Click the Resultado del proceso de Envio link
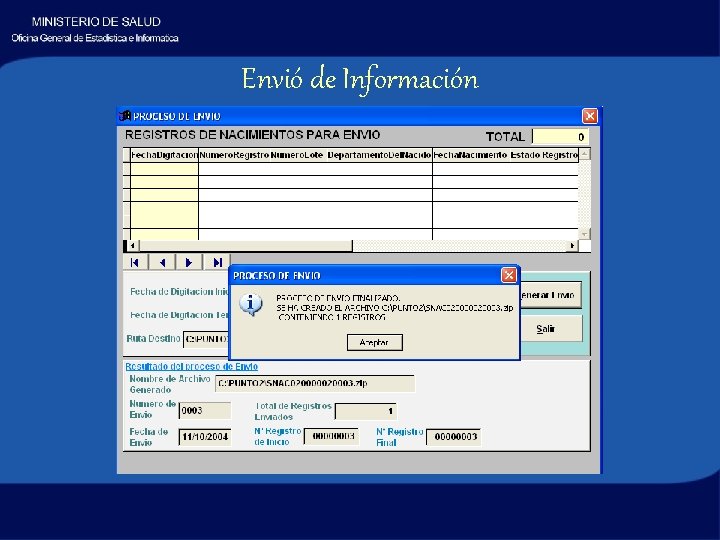This screenshot has width=720, height=540. click(191, 366)
